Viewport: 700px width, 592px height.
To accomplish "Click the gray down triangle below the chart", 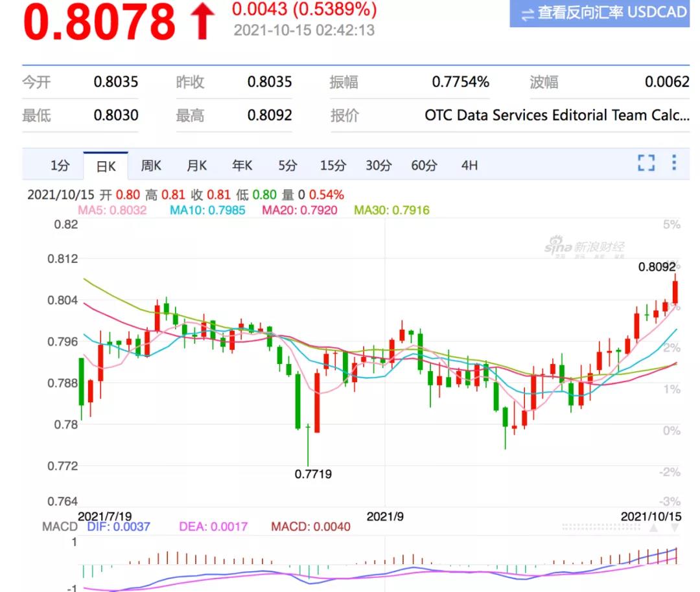I will pyautogui.click(x=675, y=529).
